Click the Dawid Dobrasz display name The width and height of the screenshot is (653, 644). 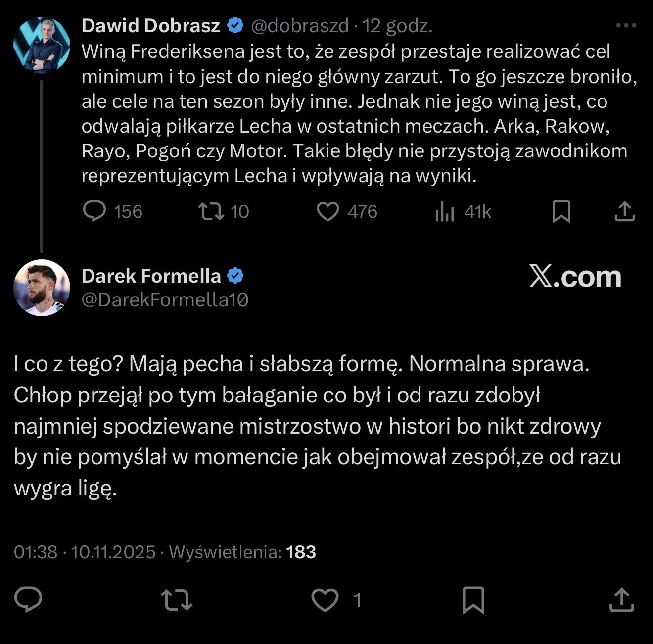pyautogui.click(x=151, y=26)
